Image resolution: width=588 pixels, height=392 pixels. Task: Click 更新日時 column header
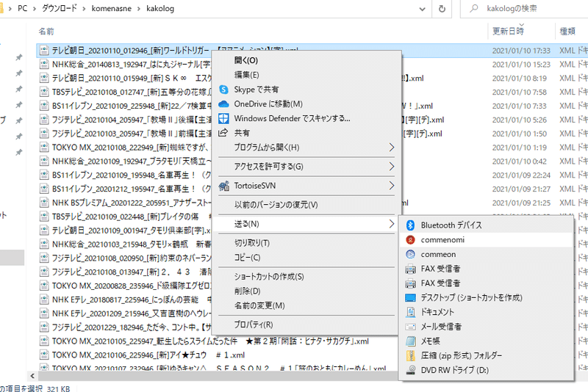point(508,32)
